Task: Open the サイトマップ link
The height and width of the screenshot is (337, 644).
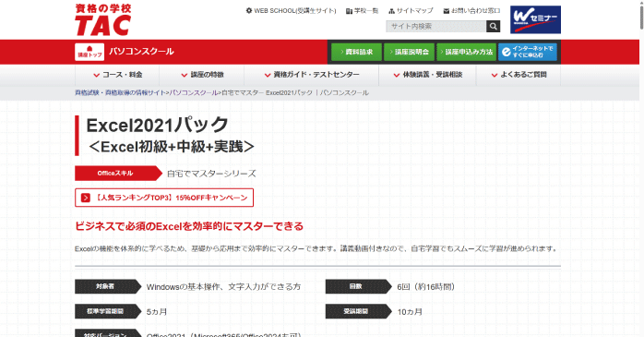Action: point(415,11)
